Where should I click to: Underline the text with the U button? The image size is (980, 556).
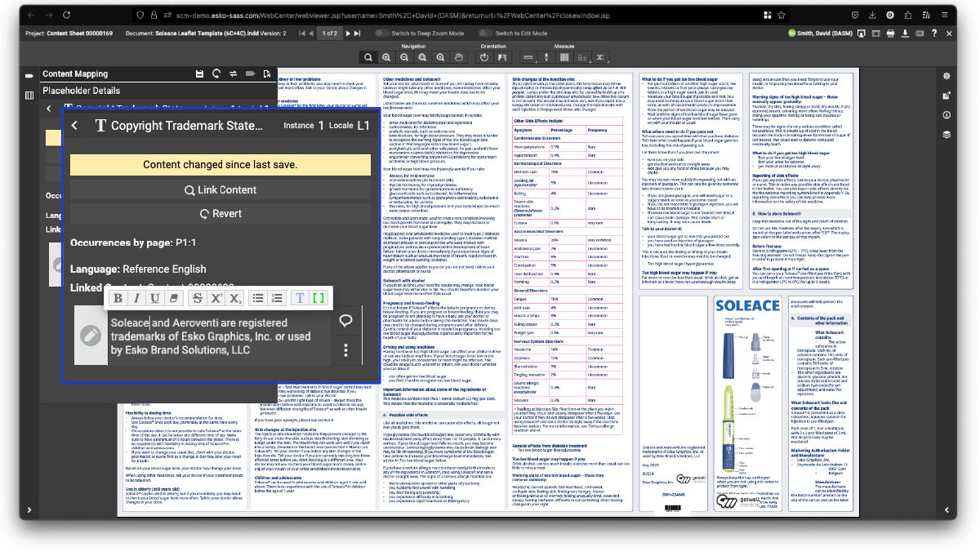tap(154, 298)
